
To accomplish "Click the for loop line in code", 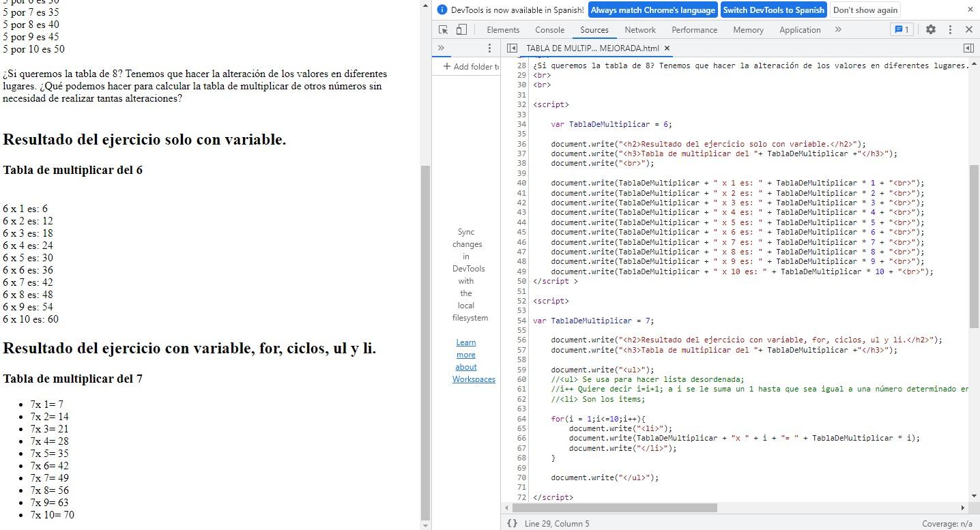I will (598, 419).
